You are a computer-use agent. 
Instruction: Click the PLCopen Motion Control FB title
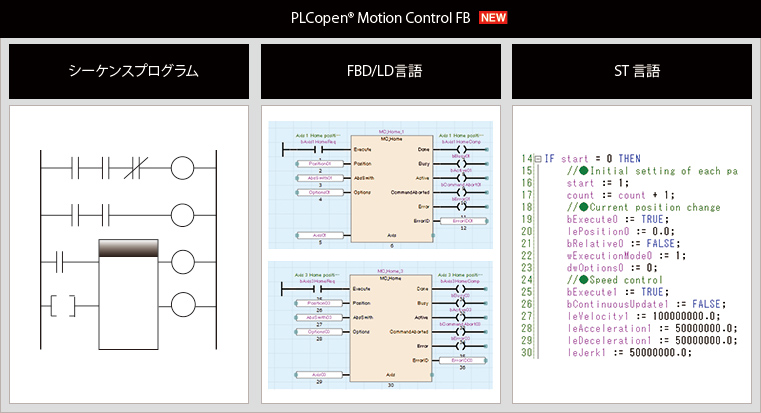tap(380, 18)
